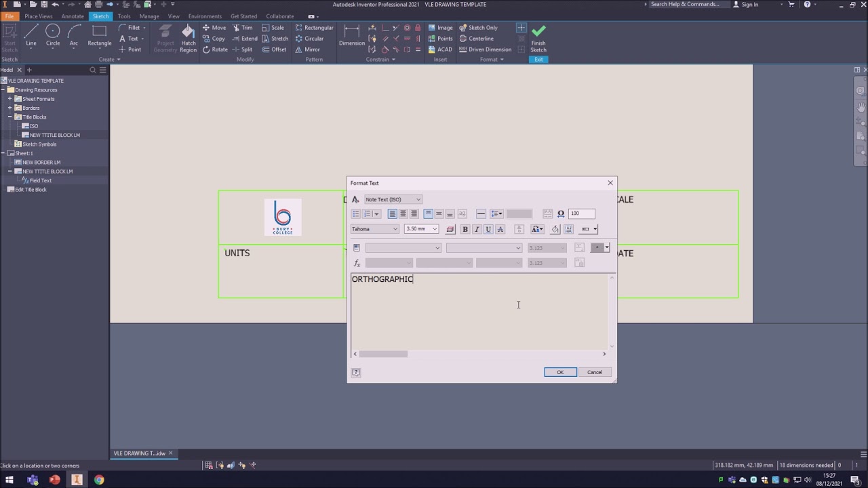Click the search icon in Model browser
Image resolution: width=868 pixels, height=488 pixels.
tap(93, 70)
